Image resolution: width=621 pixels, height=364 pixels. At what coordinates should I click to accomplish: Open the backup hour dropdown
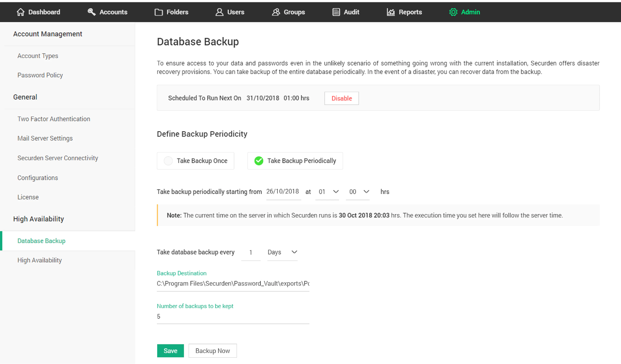pyautogui.click(x=327, y=192)
